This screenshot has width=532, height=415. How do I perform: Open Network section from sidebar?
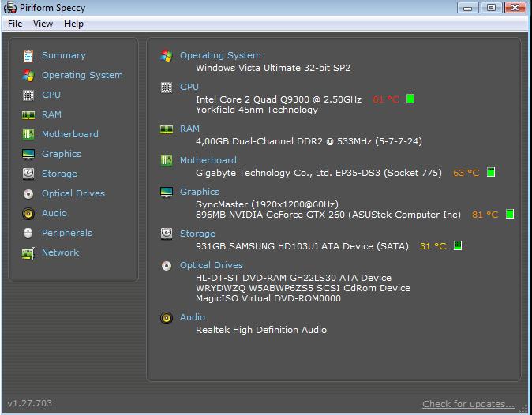tap(61, 252)
